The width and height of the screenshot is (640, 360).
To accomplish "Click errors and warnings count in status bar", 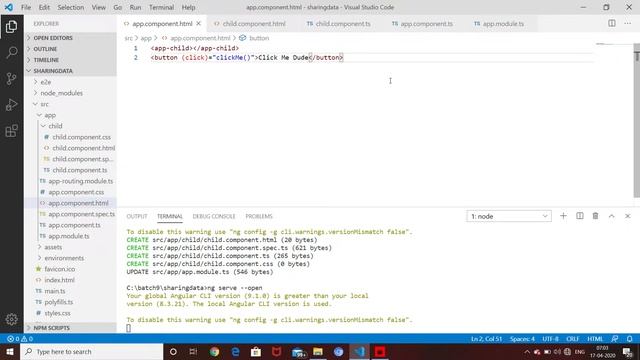I will pyautogui.click(x=20, y=339).
